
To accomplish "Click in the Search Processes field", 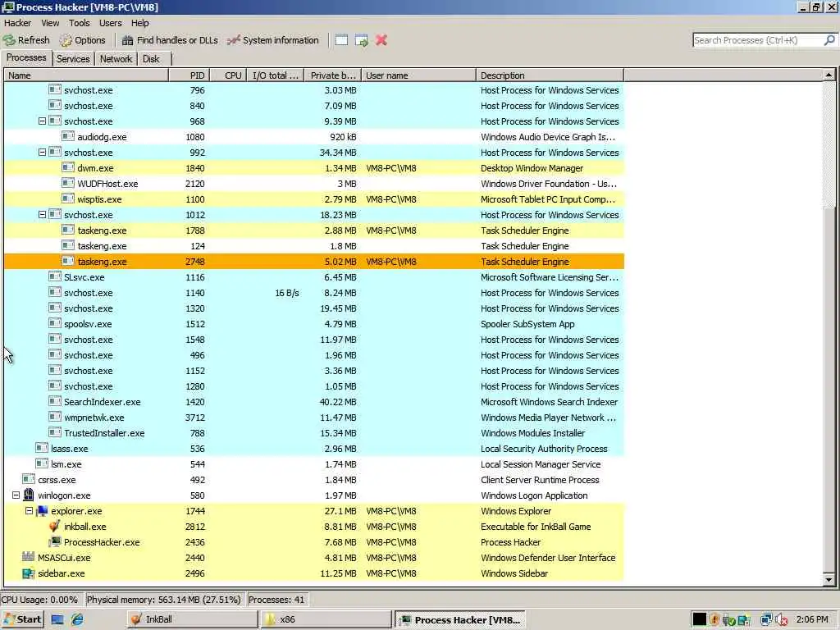I will coord(757,40).
